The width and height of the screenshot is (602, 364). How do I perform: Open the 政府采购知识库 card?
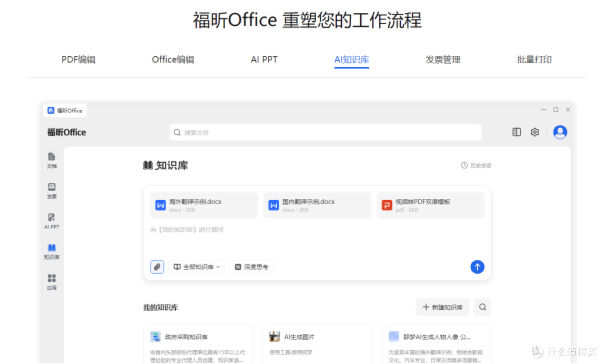(x=198, y=344)
